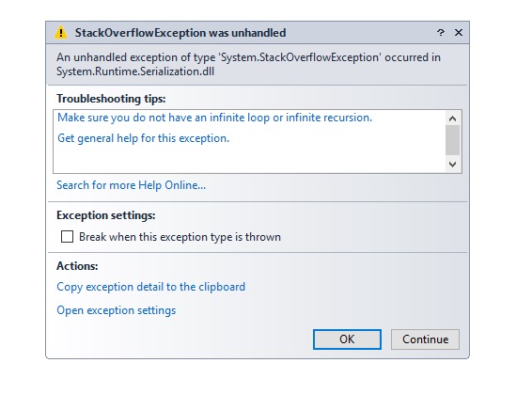532x410 pixels.
Task: Click the troubleshooting tips scrollbar thumb
Action: (452, 140)
